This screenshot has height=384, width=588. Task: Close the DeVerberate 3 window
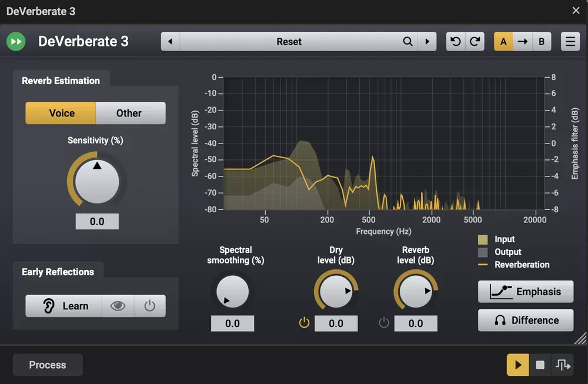(576, 11)
